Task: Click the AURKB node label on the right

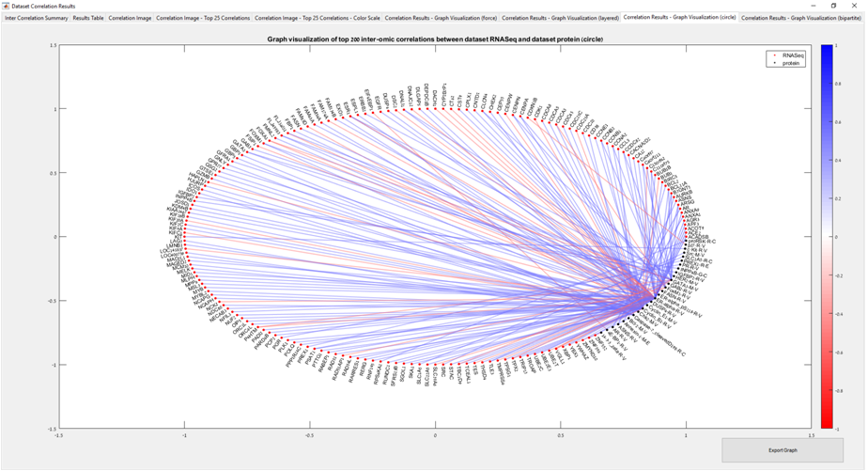Action: click(x=684, y=194)
